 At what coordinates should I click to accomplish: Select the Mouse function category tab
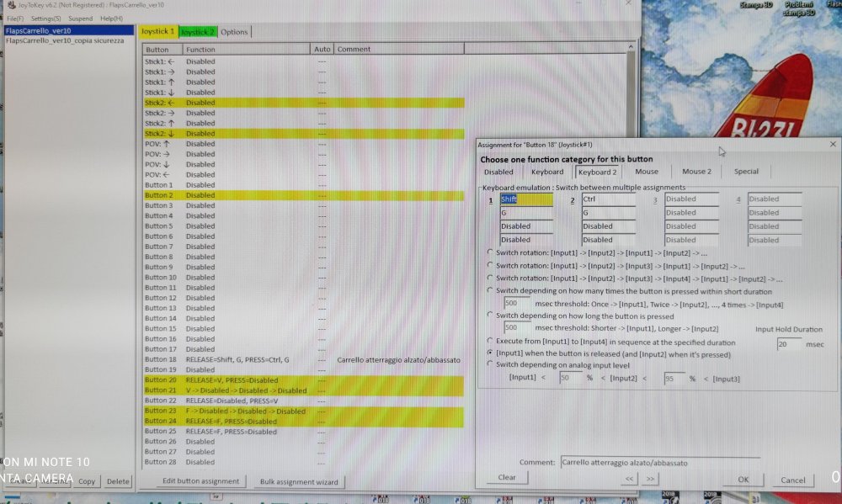coord(647,171)
